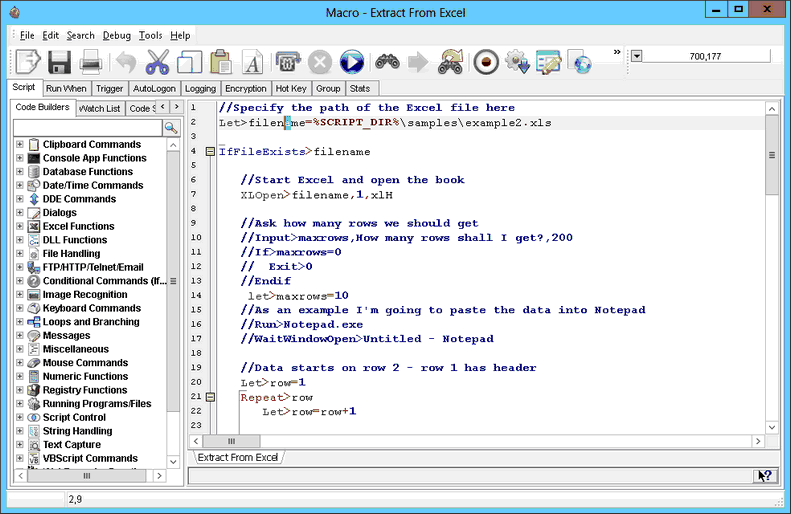
Task: Start the macro recorder round icon
Action: click(486, 63)
